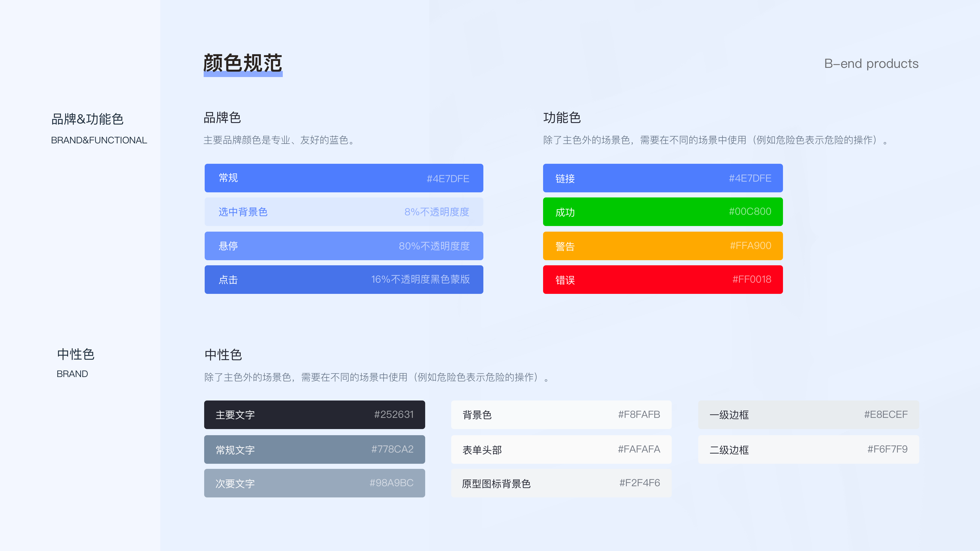Click the 主要文字 #252631 swatch
Screen dimensions: 980x551
pyautogui.click(x=315, y=415)
